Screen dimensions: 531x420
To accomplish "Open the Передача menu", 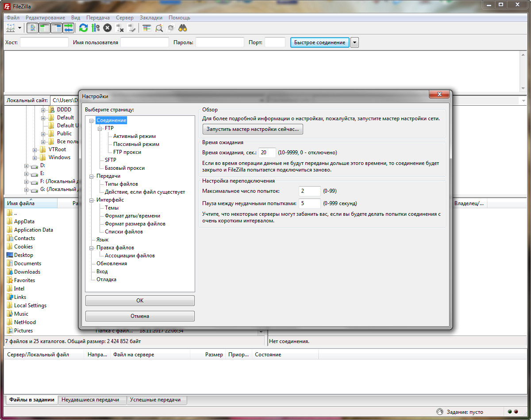I will [x=98, y=18].
